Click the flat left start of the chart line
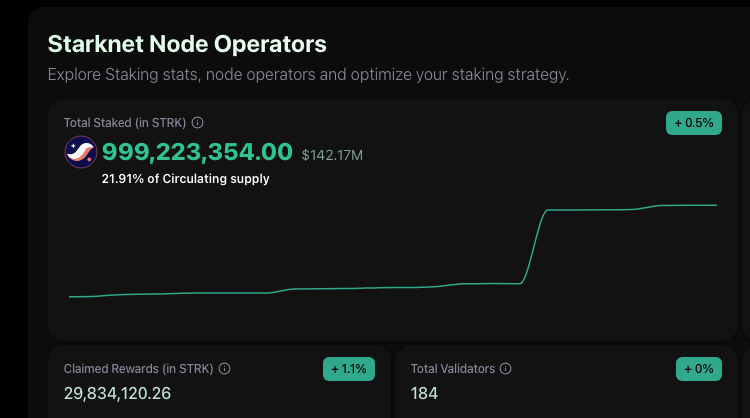The height and width of the screenshot is (418, 750). click(85, 296)
